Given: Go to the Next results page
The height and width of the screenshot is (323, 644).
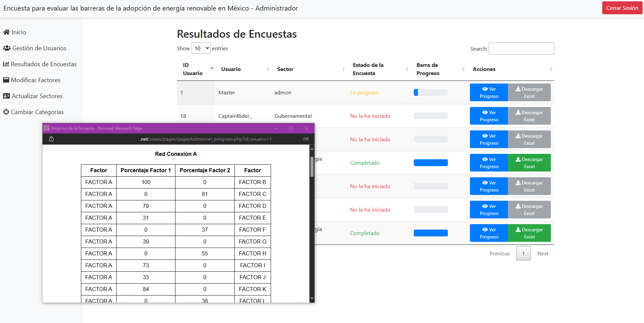Looking at the screenshot, I should [543, 253].
